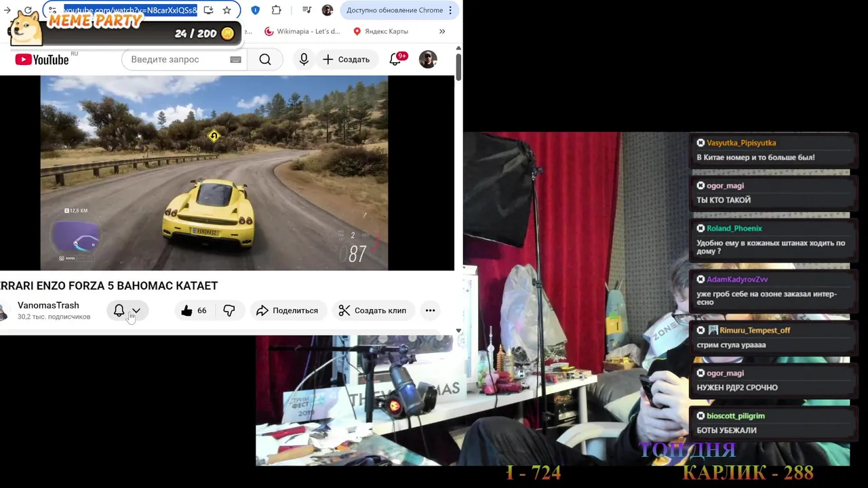Open the media controls icon in Chrome toolbar
The width and height of the screenshot is (868, 488).
(x=307, y=10)
